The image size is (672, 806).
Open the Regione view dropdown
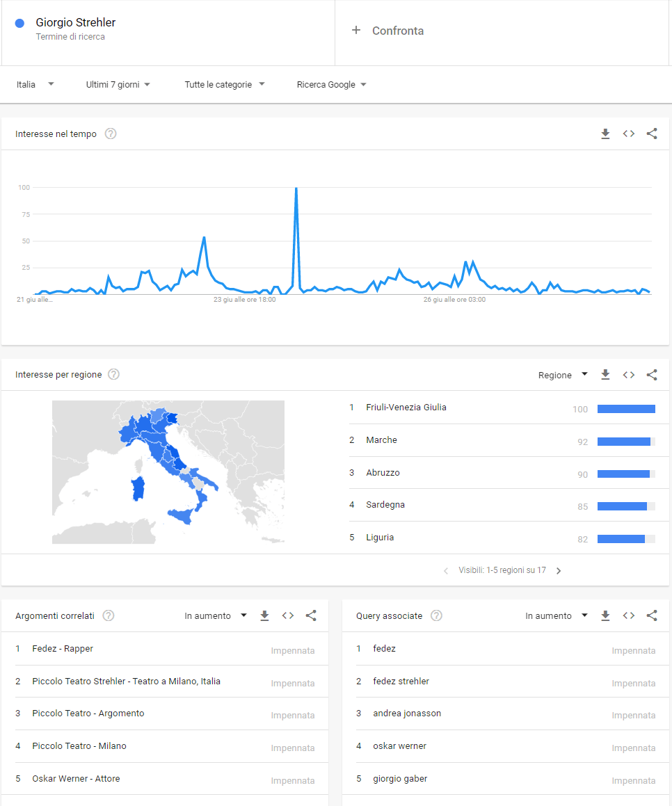pyautogui.click(x=563, y=375)
